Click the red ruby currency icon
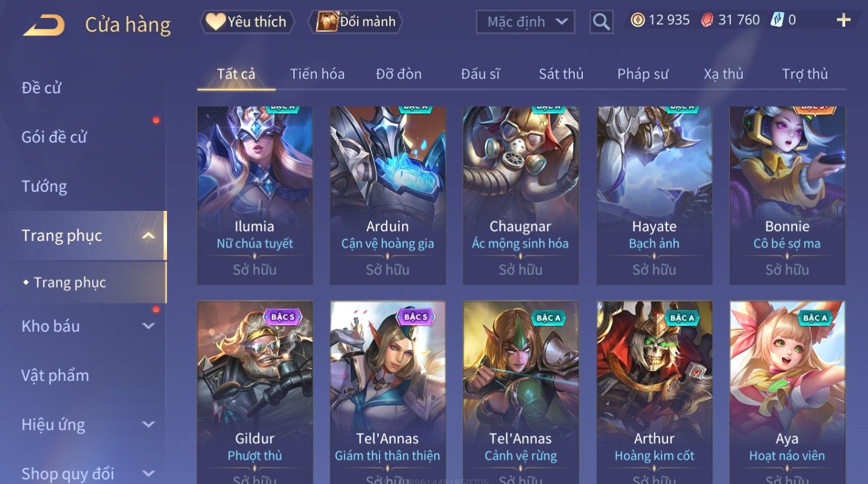The height and width of the screenshot is (484, 868). [707, 20]
